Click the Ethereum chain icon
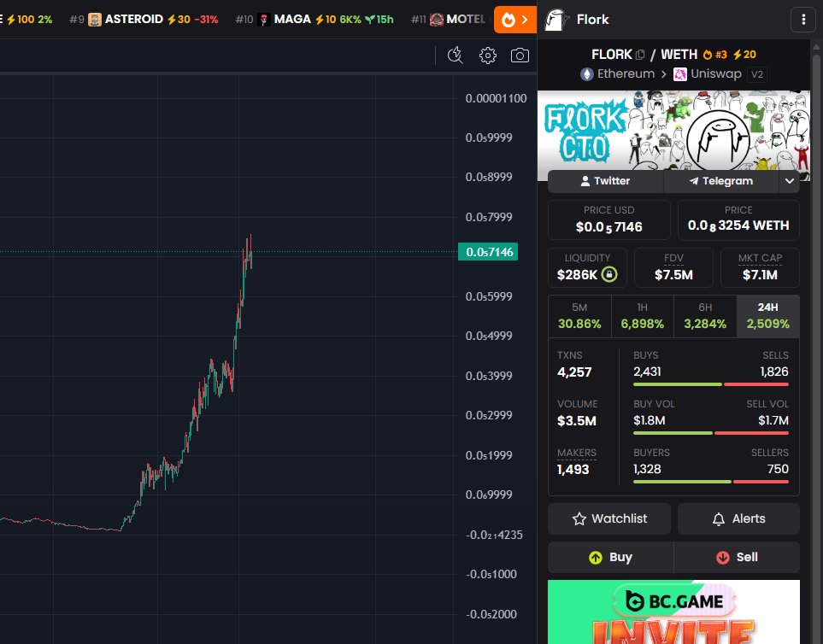This screenshot has height=644, width=823. tap(587, 74)
